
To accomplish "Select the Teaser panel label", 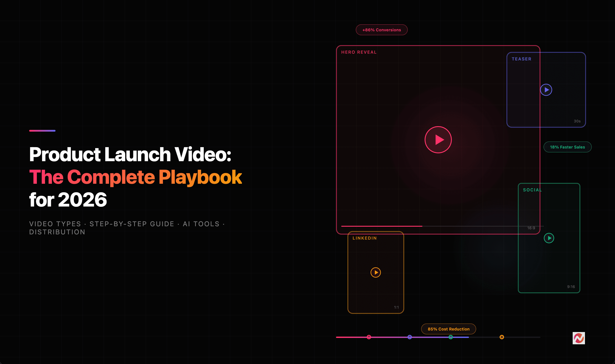I will 521,59.
